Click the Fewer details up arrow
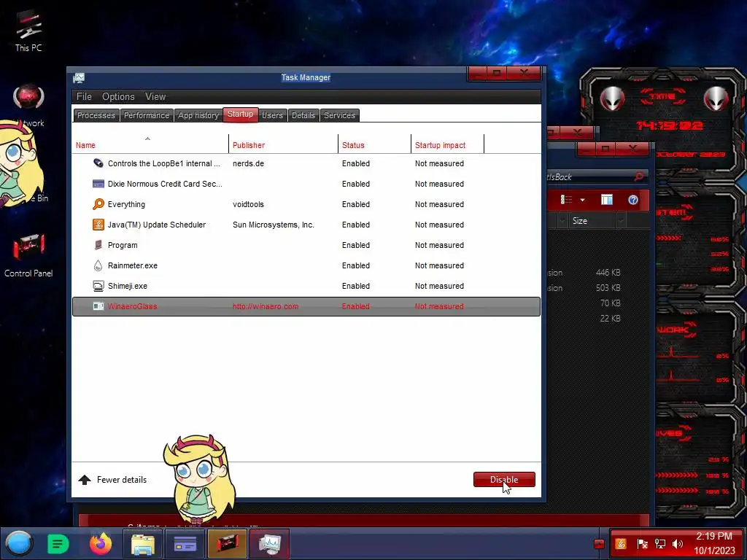Viewport: 747px width, 560px height. pos(85,480)
